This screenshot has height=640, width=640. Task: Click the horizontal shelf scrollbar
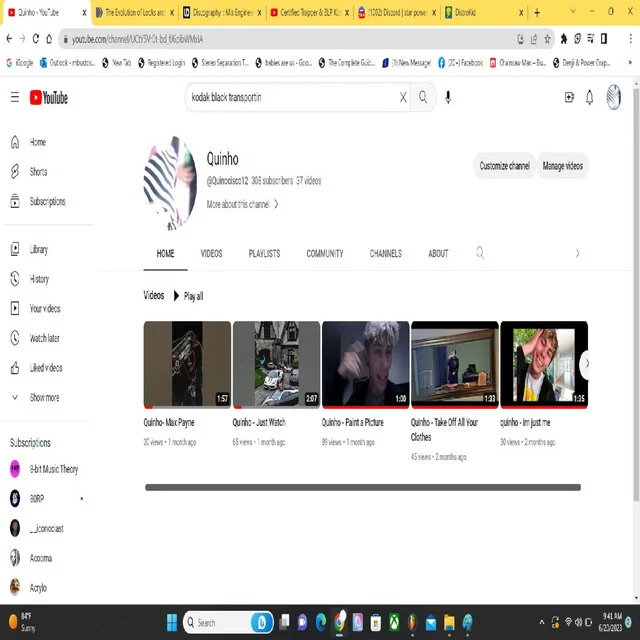(363, 487)
